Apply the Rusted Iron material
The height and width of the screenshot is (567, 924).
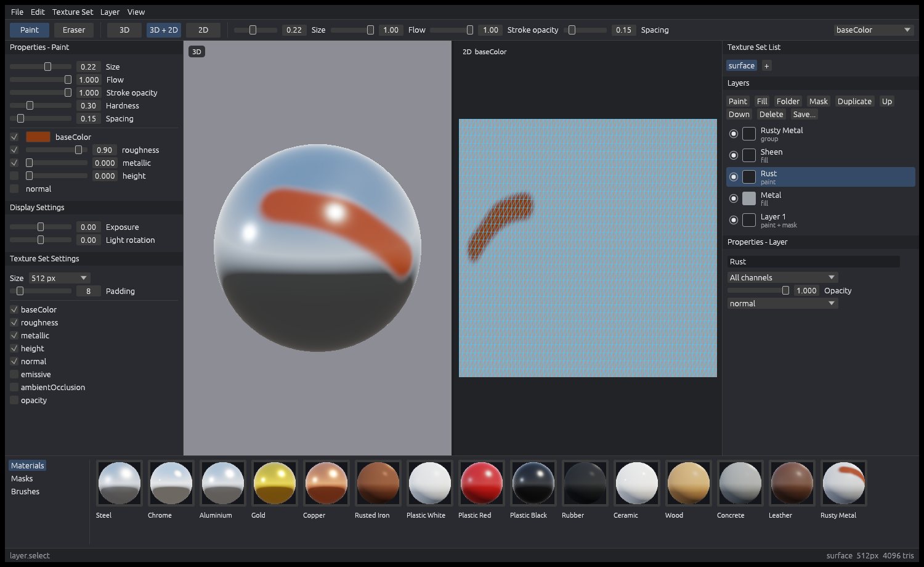[378, 483]
